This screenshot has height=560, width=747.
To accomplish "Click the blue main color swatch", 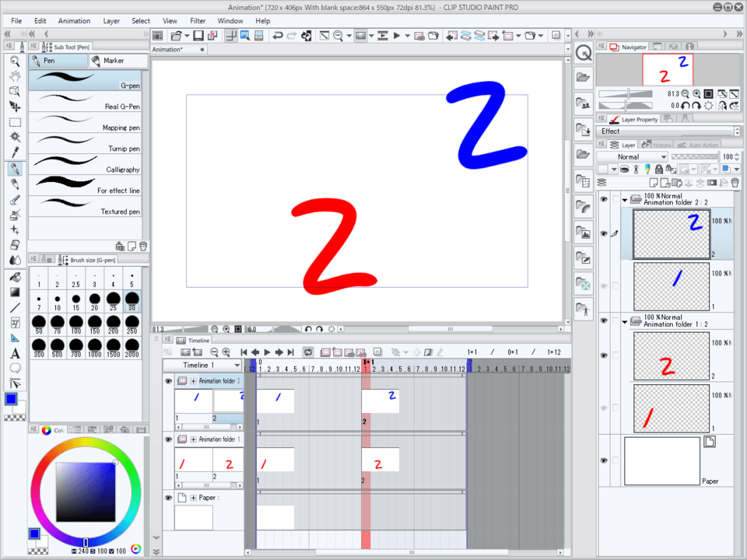I will point(11,399).
